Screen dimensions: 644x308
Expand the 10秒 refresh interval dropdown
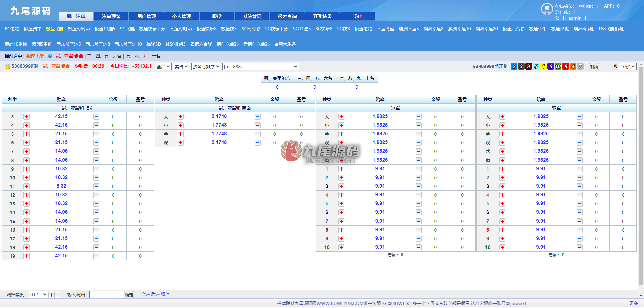[628, 67]
